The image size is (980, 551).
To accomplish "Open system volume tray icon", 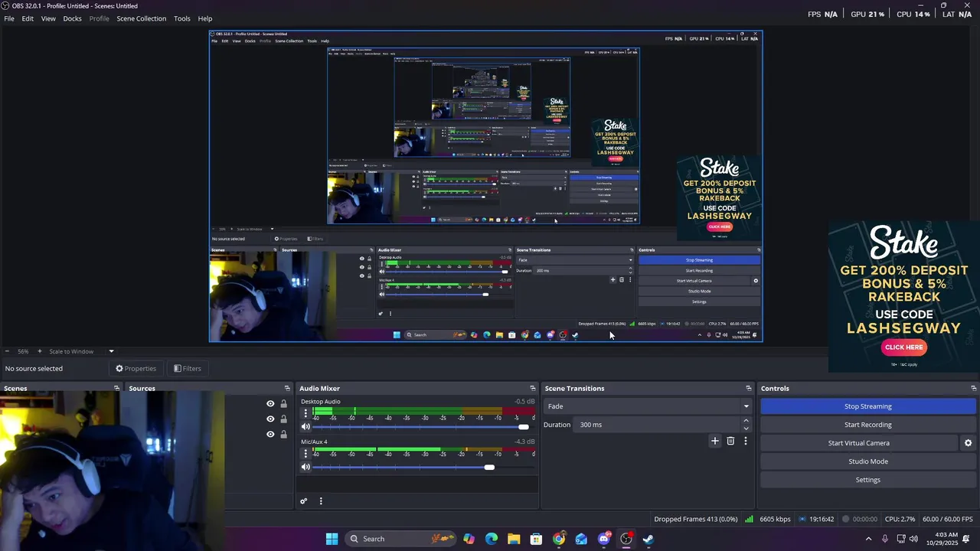I will 913,539.
